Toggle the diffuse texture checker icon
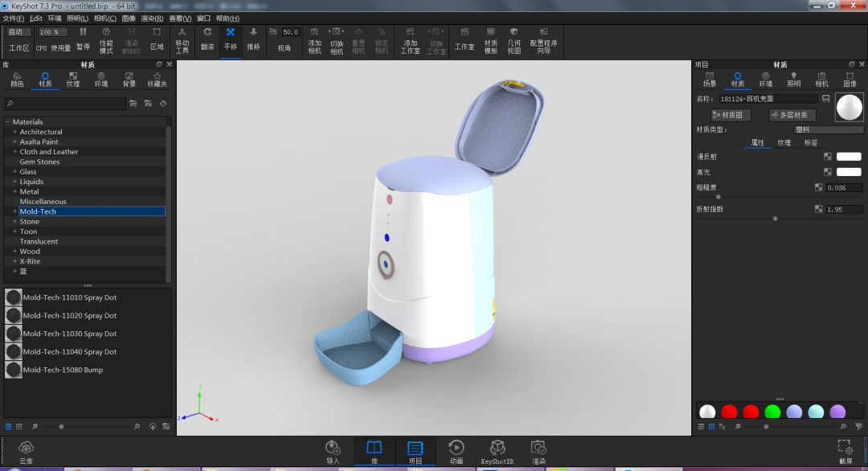The width and height of the screenshot is (868, 471). (x=828, y=157)
